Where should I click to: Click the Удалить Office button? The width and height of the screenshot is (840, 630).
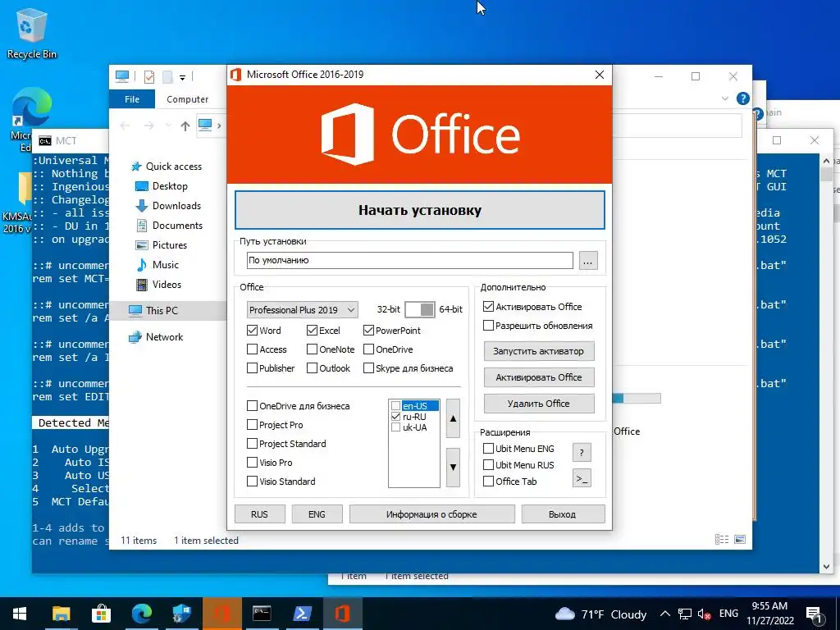(x=539, y=404)
